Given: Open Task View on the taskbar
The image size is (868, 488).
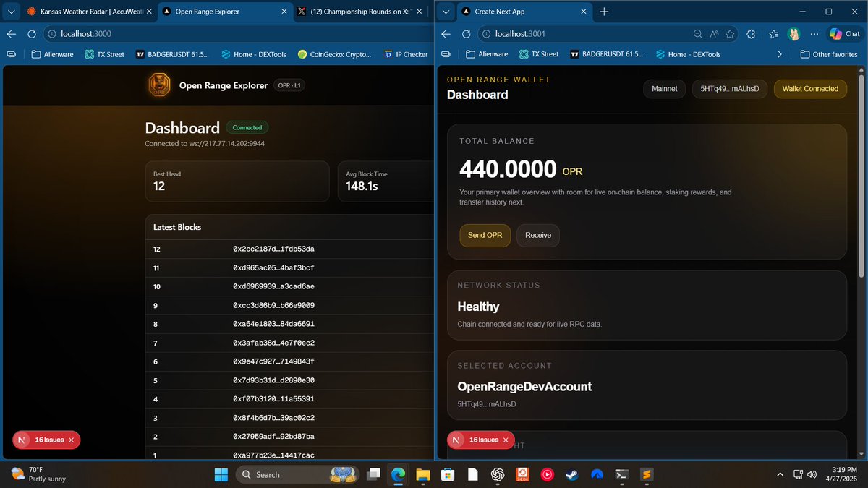Looking at the screenshot, I should pos(373,474).
